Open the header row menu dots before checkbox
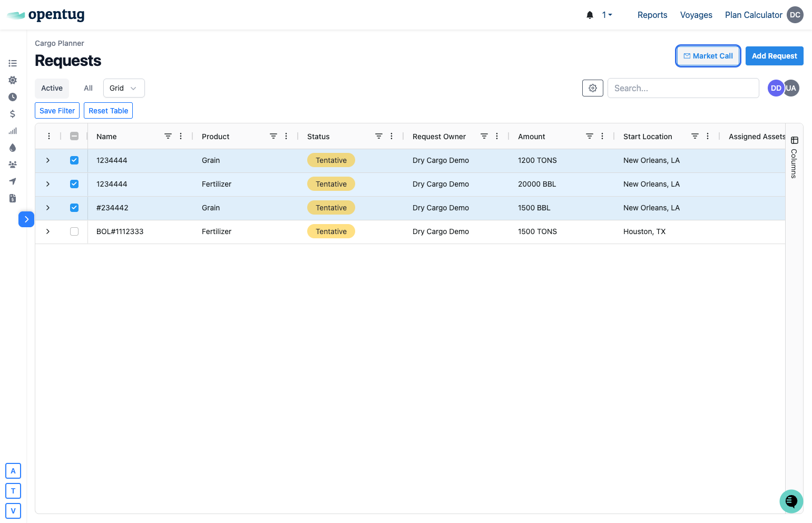This screenshot has width=812, height=523. [49, 136]
